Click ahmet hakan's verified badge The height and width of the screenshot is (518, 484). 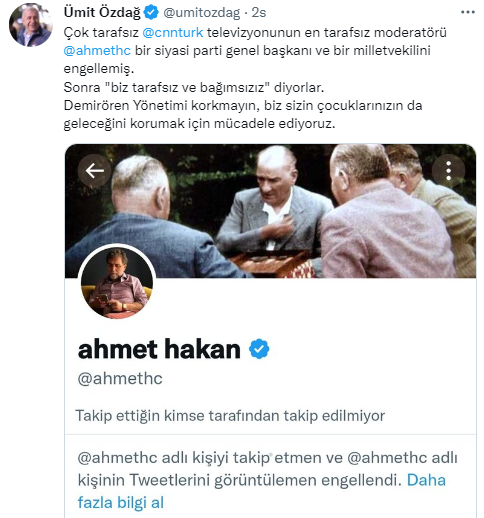click(259, 349)
